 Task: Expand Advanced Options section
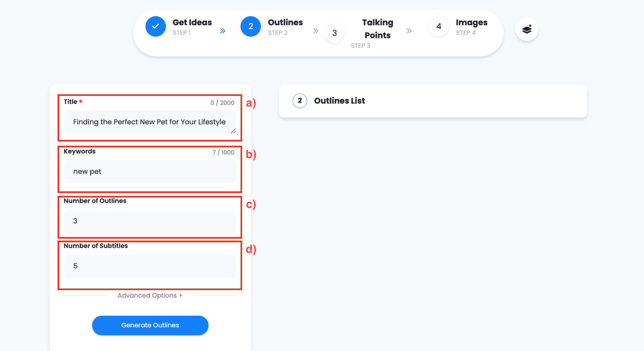pos(150,295)
